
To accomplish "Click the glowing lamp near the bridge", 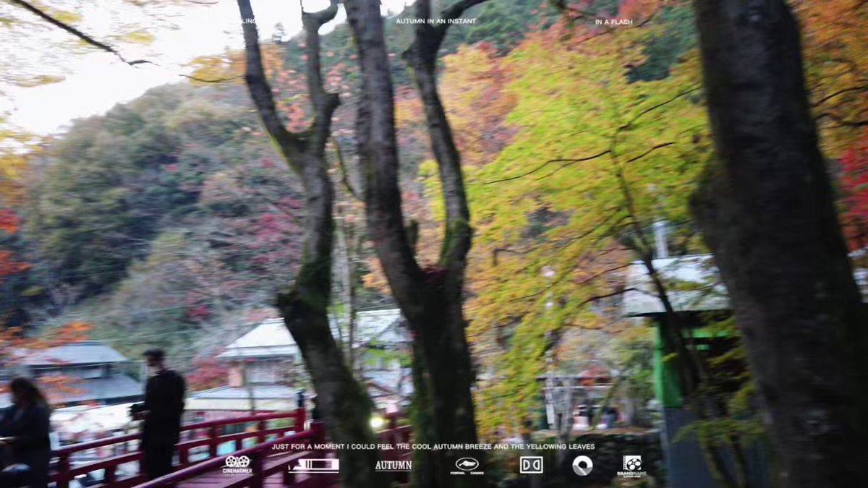I will (376, 422).
